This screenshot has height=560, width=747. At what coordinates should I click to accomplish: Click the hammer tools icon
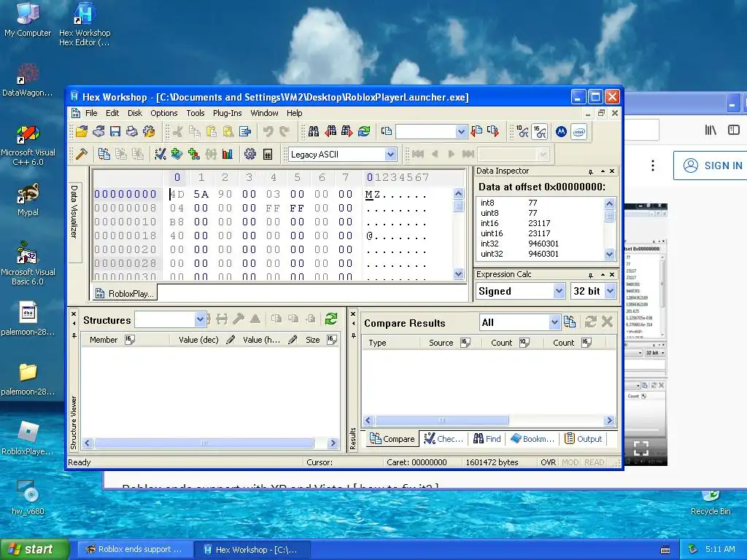pos(82,154)
